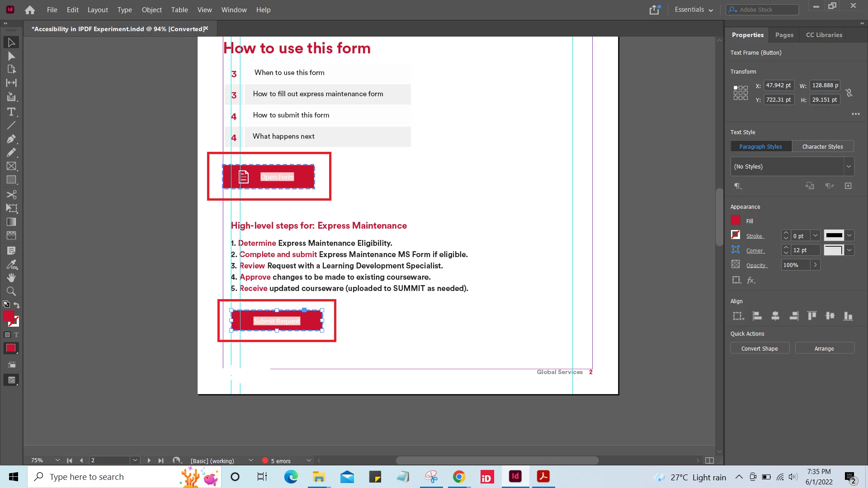Image resolution: width=868 pixels, height=488 pixels.
Task: Select the Zoom tool
Action: click(11, 291)
